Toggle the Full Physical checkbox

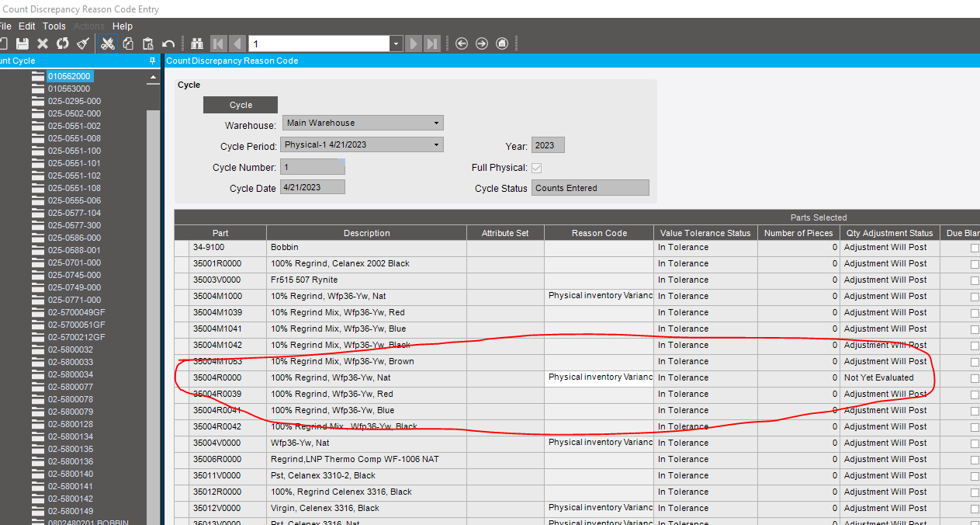(537, 168)
